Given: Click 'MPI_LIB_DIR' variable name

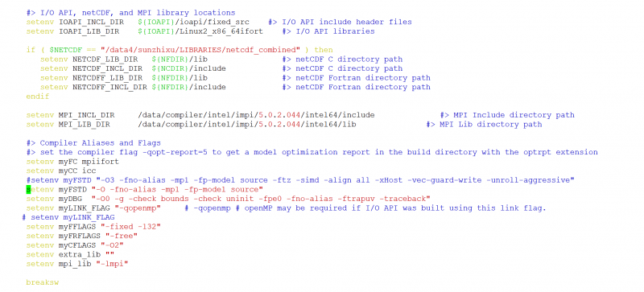Looking at the screenshot, I should point(84,124).
